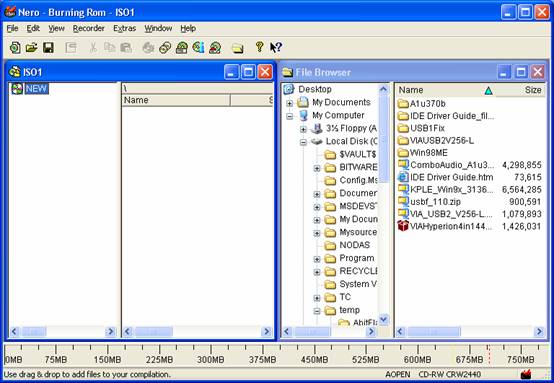Click the folder tree's scroll up arrow

pos(383,89)
